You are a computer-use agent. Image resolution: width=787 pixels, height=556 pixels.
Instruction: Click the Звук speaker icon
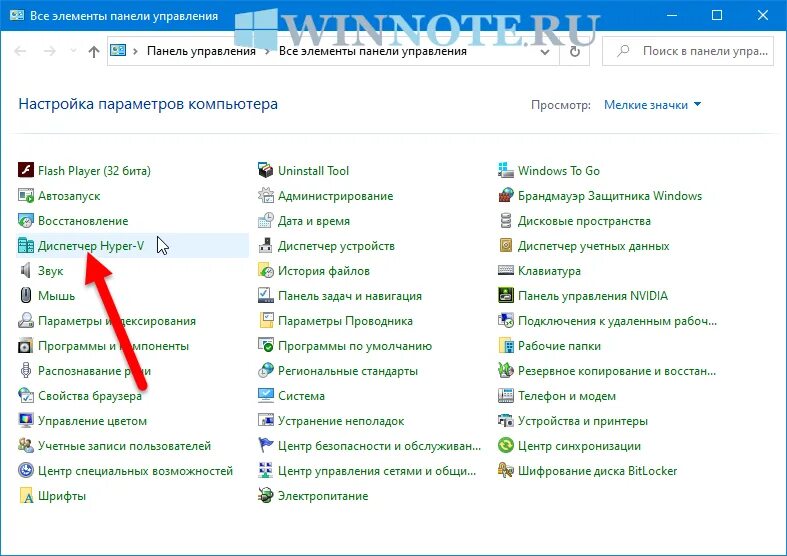coord(26,270)
